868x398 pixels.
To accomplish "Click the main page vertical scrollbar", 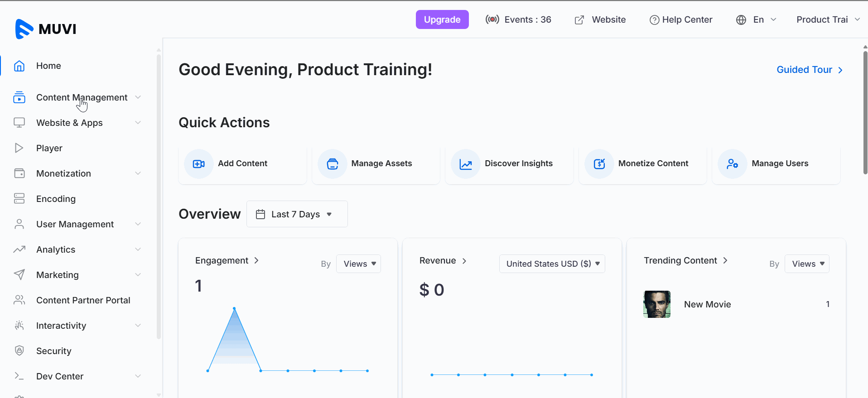I will (x=865, y=113).
